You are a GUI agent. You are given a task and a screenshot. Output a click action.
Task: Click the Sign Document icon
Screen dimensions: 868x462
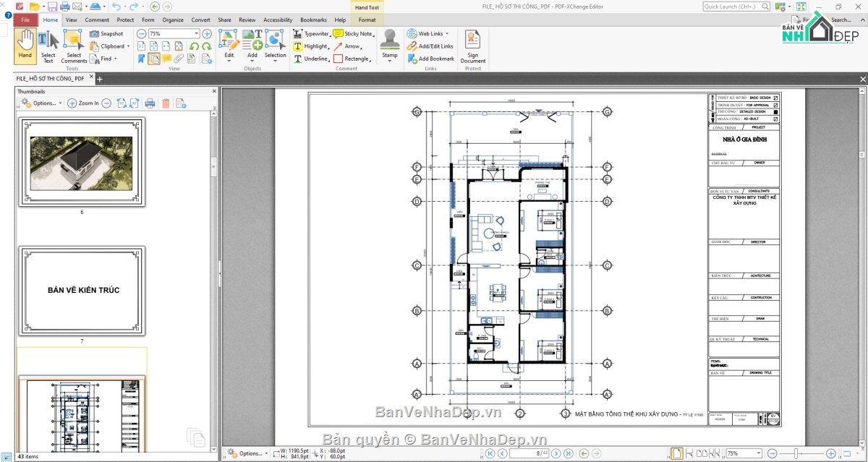(472, 45)
